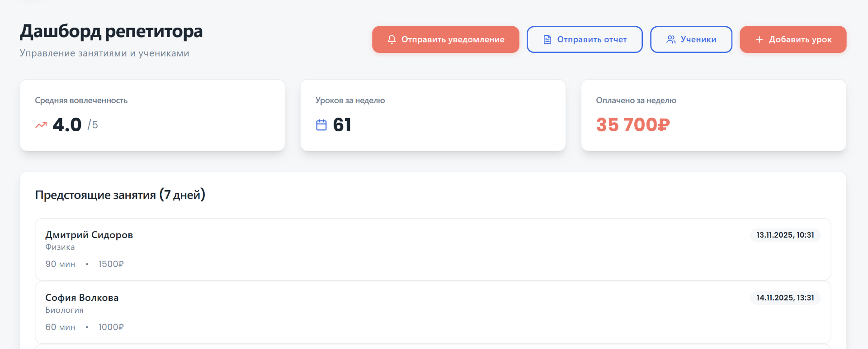Click the Предстоящие занятия section heading
Image resolution: width=868 pixels, height=349 pixels.
pyautogui.click(x=120, y=195)
